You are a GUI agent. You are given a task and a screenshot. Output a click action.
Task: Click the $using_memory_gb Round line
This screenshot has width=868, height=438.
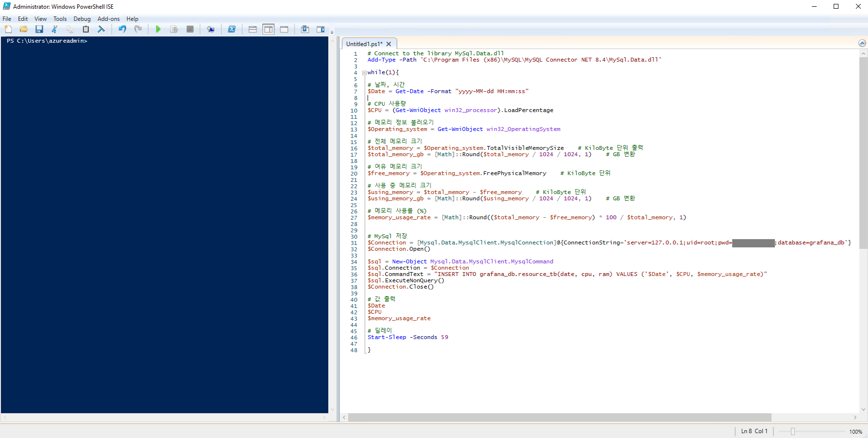point(501,199)
